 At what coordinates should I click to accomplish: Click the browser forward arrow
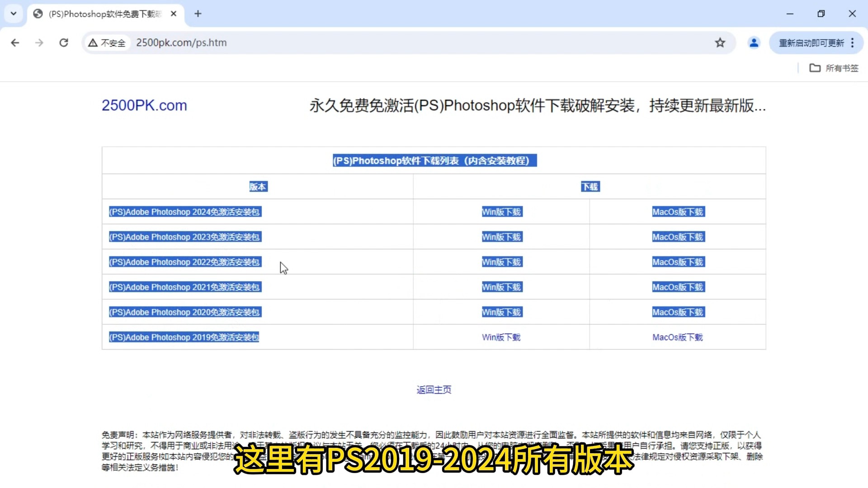click(39, 42)
